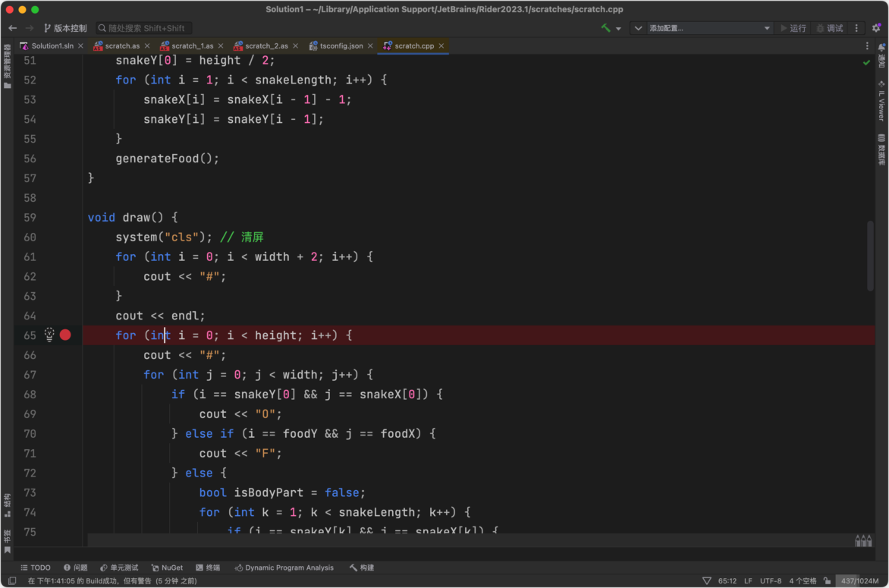Click the build success status message
The height and width of the screenshot is (588, 889).
tap(112, 580)
